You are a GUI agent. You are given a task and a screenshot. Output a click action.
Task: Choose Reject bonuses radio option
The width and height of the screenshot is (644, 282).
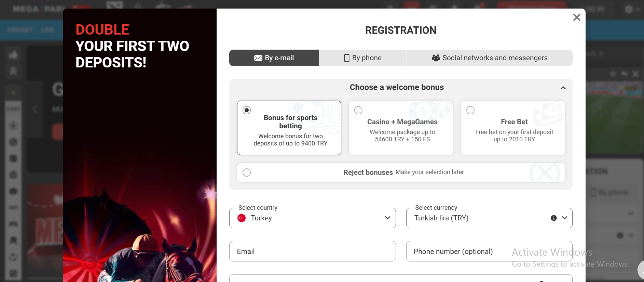coord(247,172)
